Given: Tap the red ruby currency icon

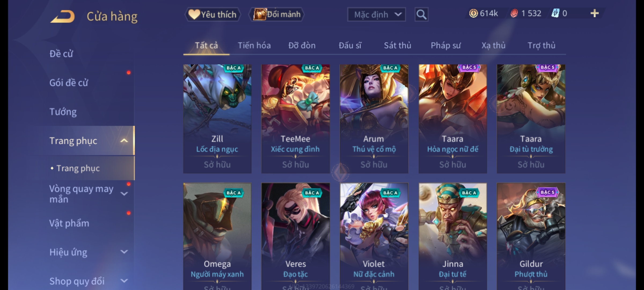Looking at the screenshot, I should click(x=514, y=13).
